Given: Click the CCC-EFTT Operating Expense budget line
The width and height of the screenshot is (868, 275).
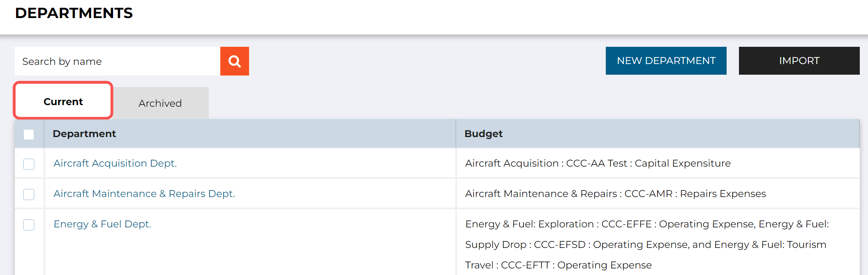Looking at the screenshot, I should [x=559, y=265].
